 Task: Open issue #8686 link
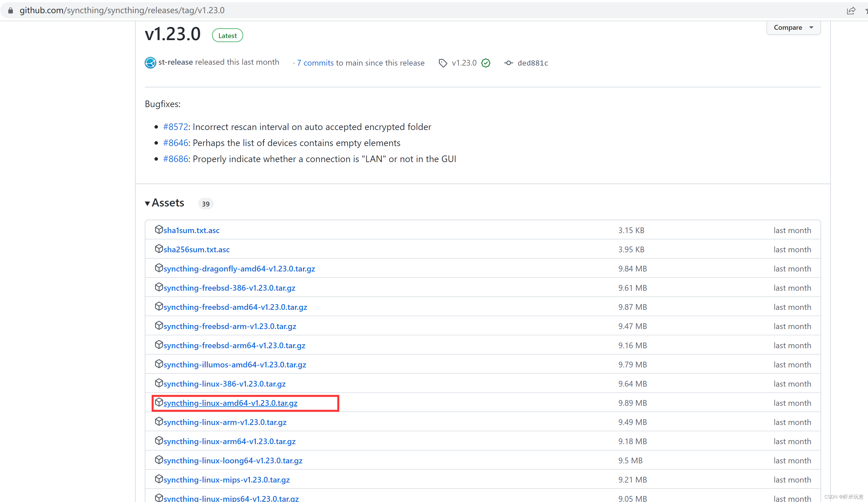coord(175,159)
